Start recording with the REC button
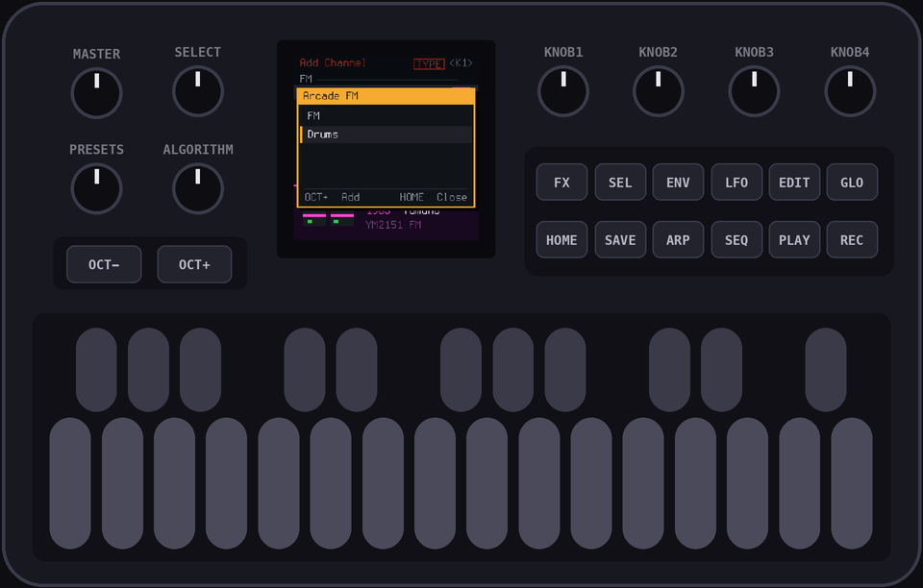This screenshot has height=588, width=923. [x=852, y=240]
